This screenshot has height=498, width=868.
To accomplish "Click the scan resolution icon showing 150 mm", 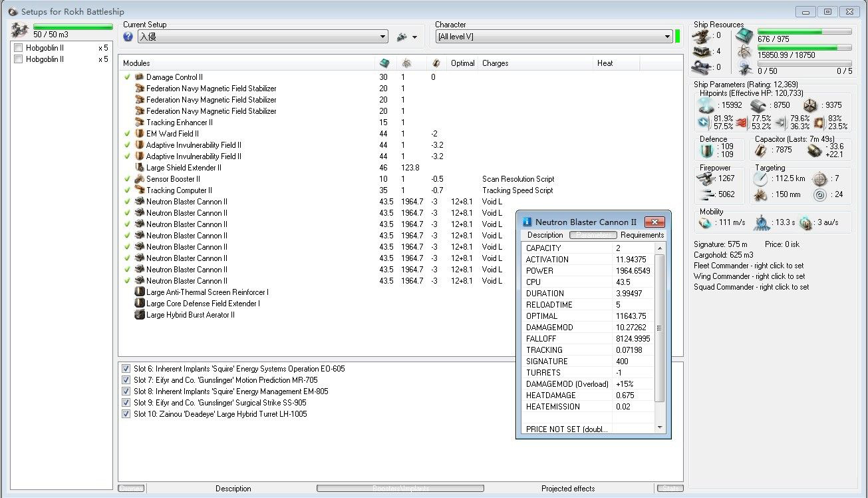I will [762, 194].
